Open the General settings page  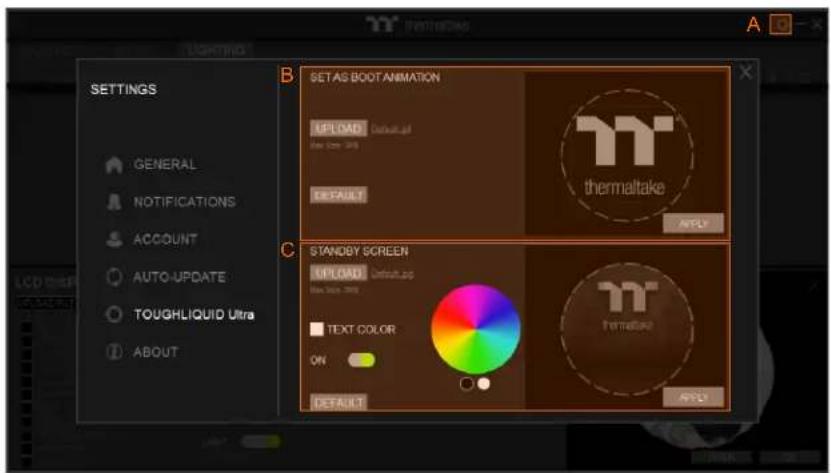152,164
